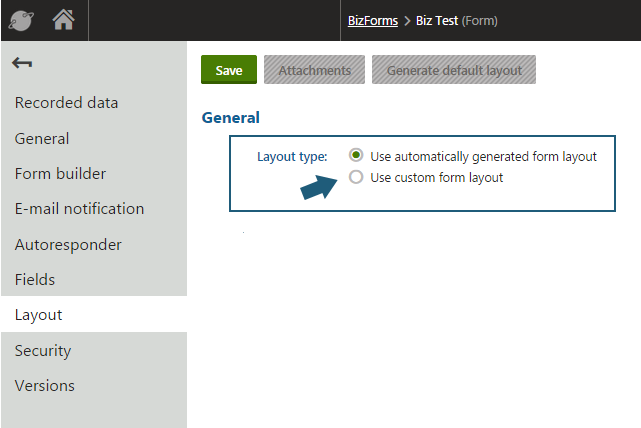Open the Autoresponder tab
This screenshot has height=428, width=641.
(x=68, y=245)
